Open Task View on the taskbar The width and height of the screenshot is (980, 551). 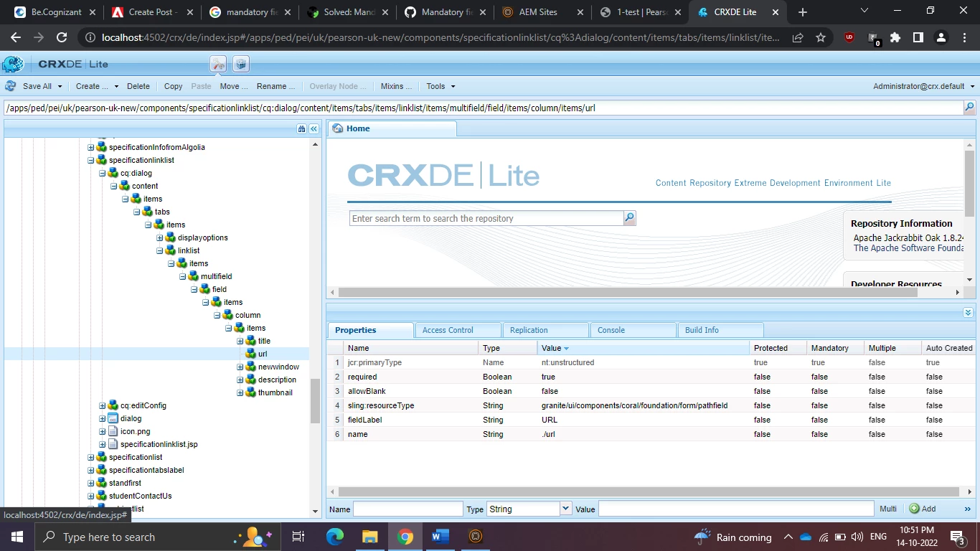(x=298, y=537)
